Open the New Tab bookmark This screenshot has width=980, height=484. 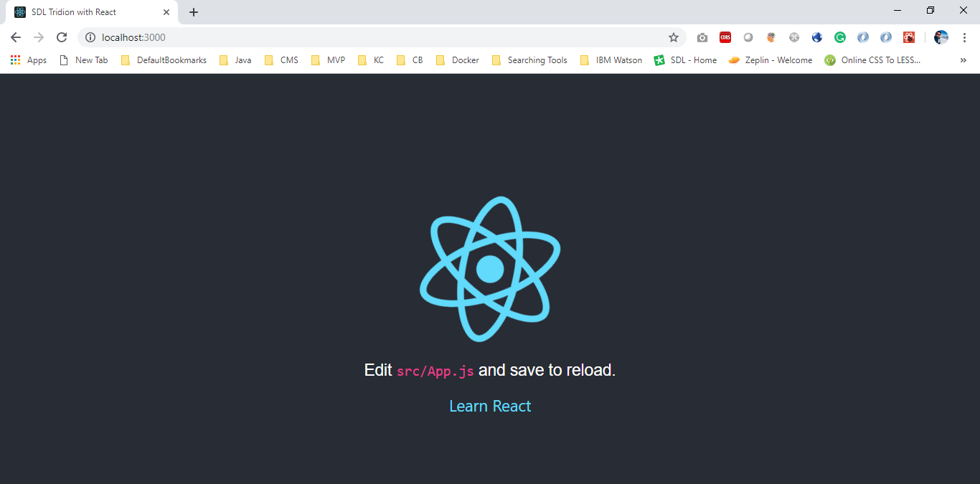pyautogui.click(x=83, y=60)
